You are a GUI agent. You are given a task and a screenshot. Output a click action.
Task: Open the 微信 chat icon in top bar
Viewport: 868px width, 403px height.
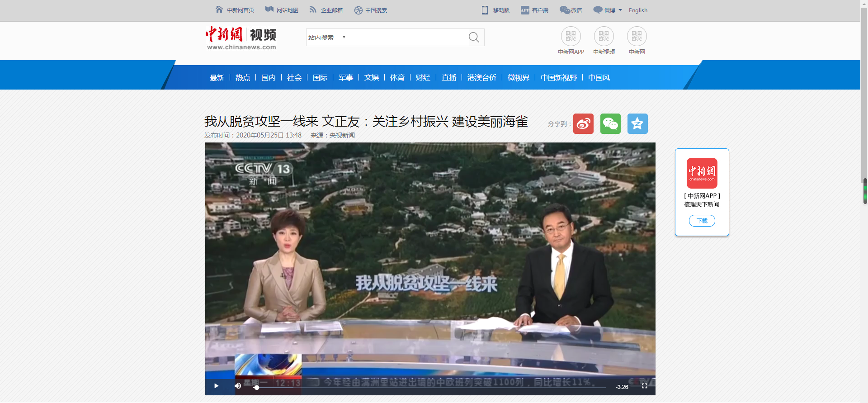(565, 10)
